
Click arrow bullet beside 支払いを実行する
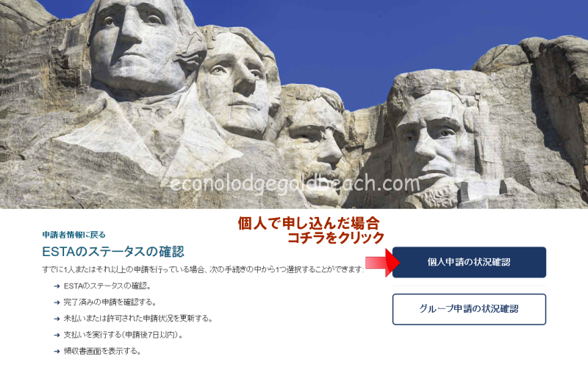point(57,335)
